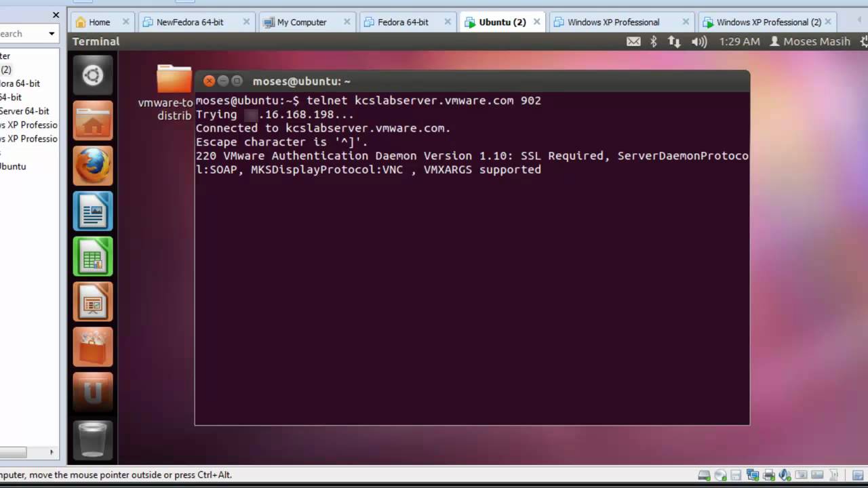Switch to Windows XP Professional (2) tab

click(769, 22)
